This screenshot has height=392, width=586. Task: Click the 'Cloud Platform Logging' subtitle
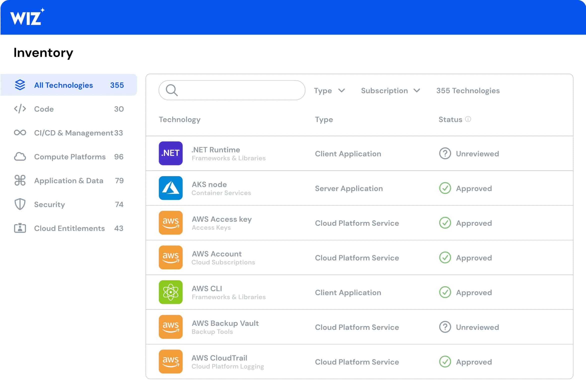(x=227, y=367)
